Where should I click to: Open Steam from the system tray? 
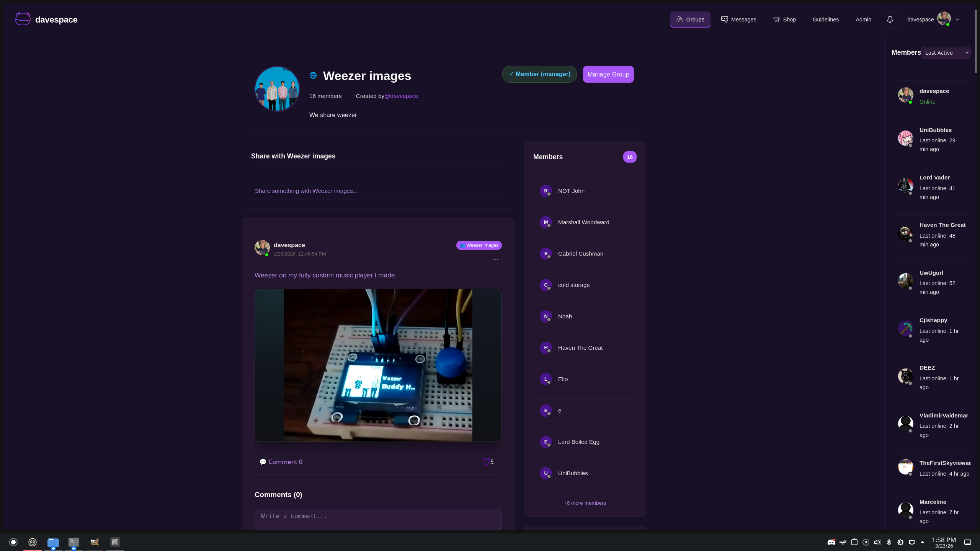[843, 542]
